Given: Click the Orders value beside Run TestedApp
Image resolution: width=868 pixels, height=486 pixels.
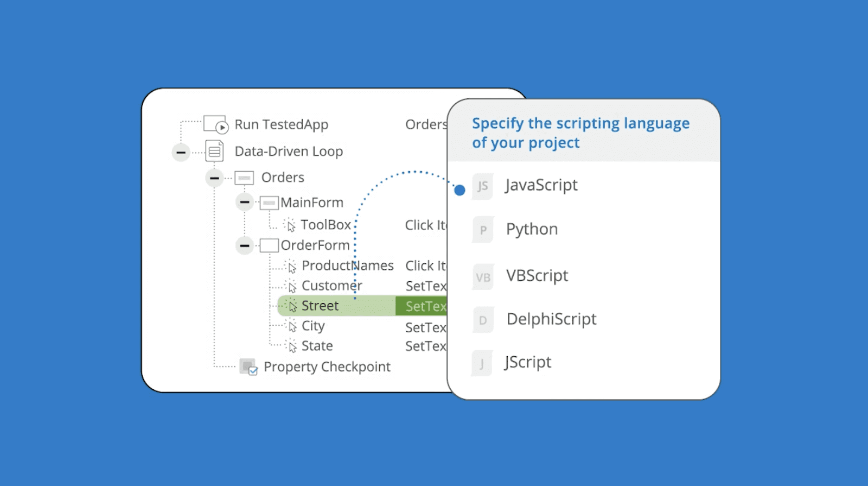Looking at the screenshot, I should pos(426,125).
